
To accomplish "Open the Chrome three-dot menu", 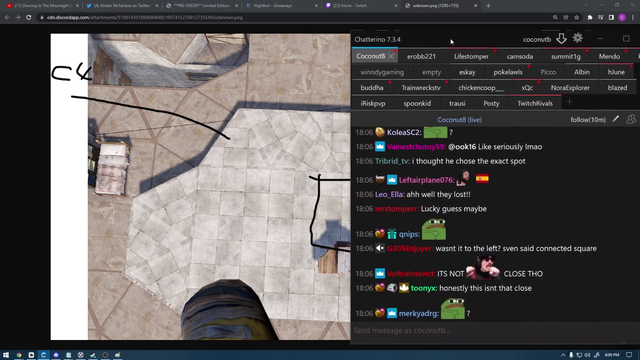I will (633, 18).
